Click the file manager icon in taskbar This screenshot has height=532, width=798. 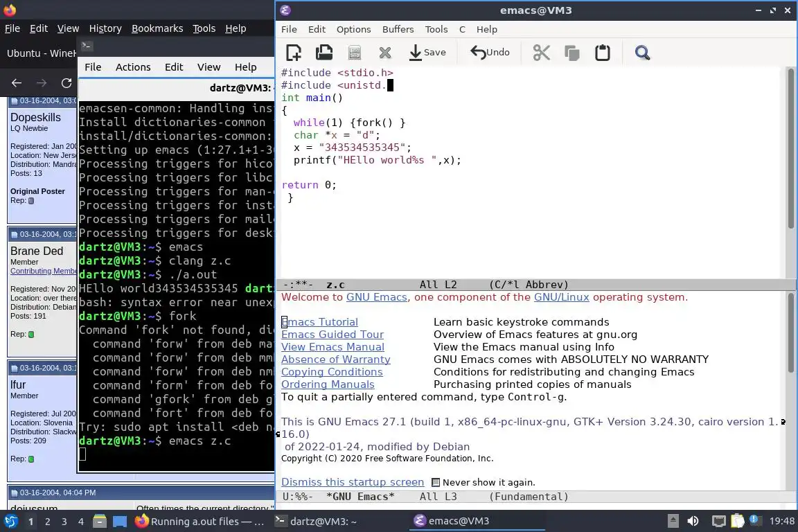(x=100, y=522)
